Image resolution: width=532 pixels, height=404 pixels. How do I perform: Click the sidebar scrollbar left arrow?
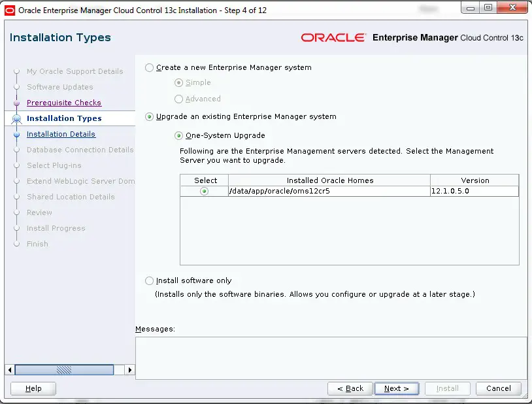coord(10,370)
